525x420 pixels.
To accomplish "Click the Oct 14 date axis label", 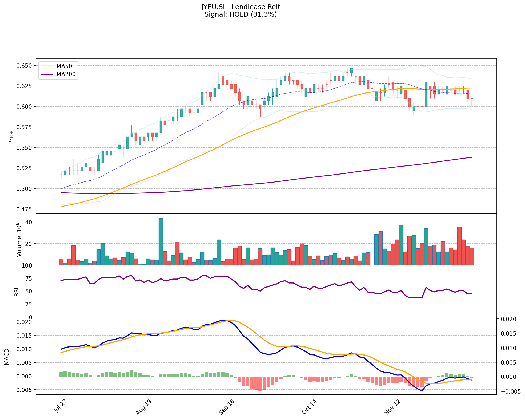I will 309,407.
